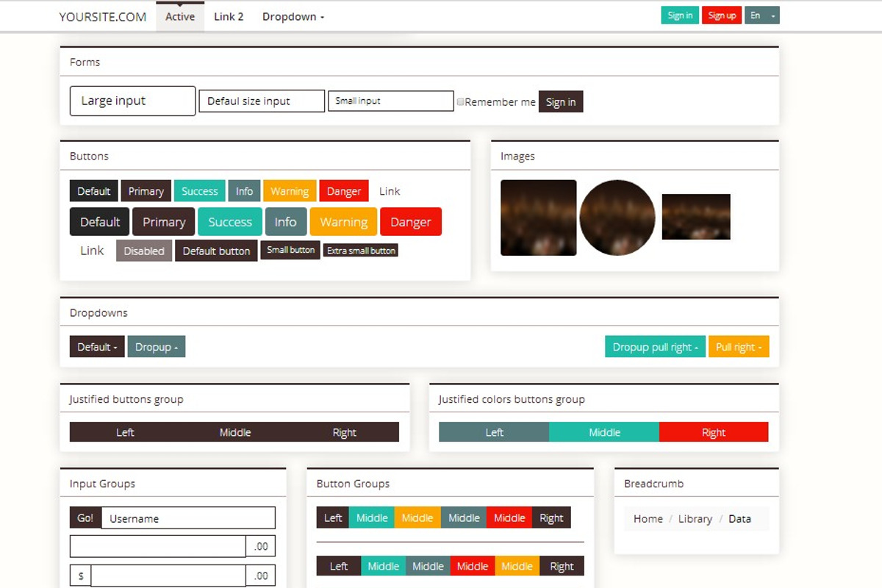Image resolution: width=882 pixels, height=588 pixels.
Task: Open the Library breadcrumb link
Action: [695, 518]
